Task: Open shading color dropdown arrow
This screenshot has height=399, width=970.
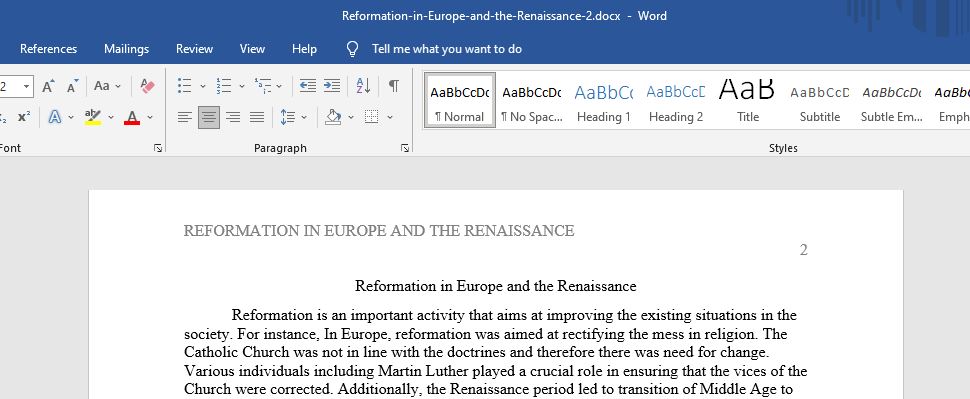Action: (x=351, y=117)
